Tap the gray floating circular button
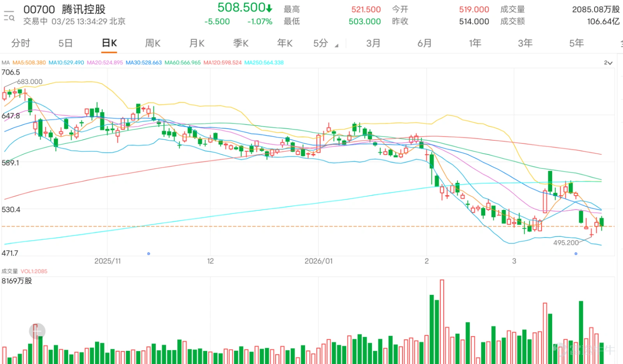 [37, 331]
